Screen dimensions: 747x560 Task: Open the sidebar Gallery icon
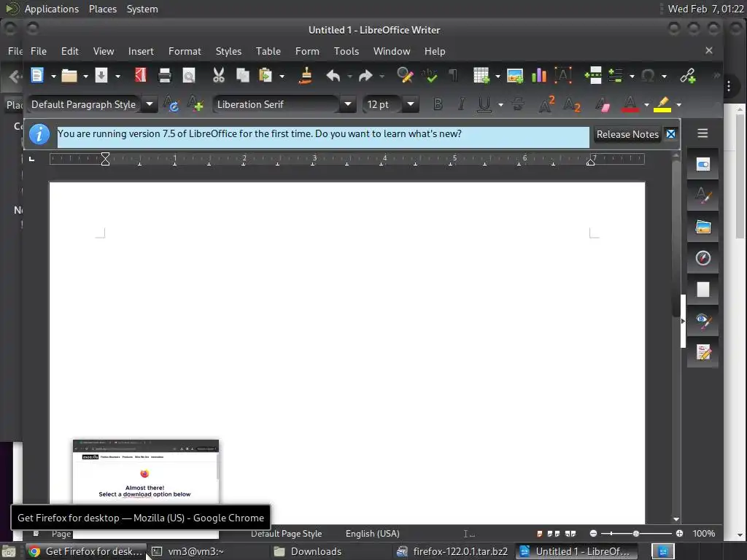tap(703, 227)
